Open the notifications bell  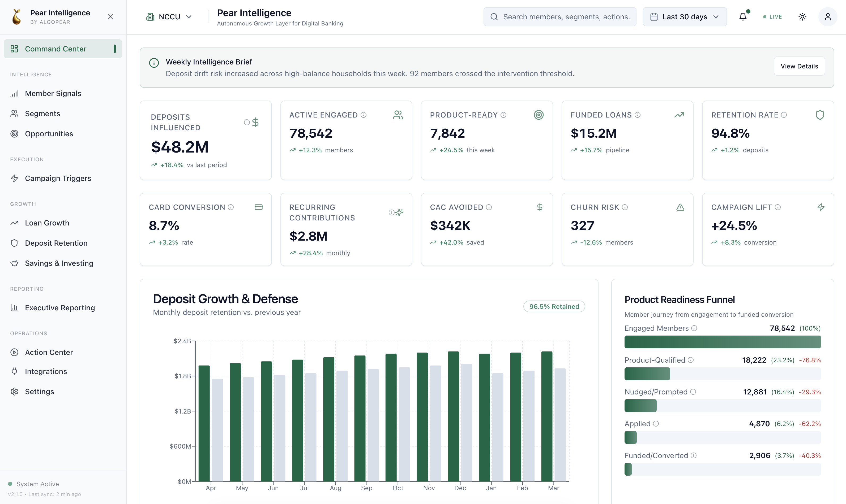click(x=743, y=17)
